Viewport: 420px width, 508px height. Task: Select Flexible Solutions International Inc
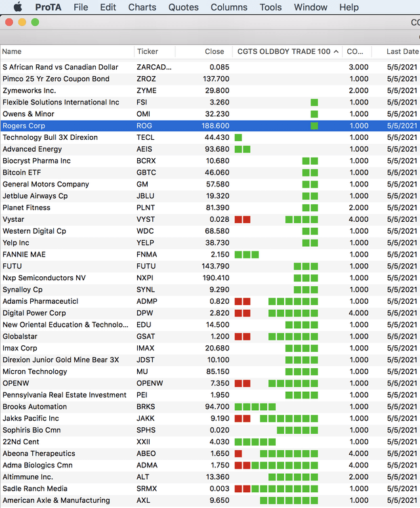click(210, 102)
